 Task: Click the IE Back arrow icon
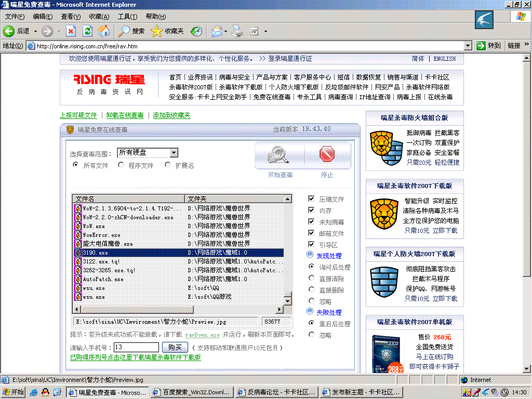(9, 31)
